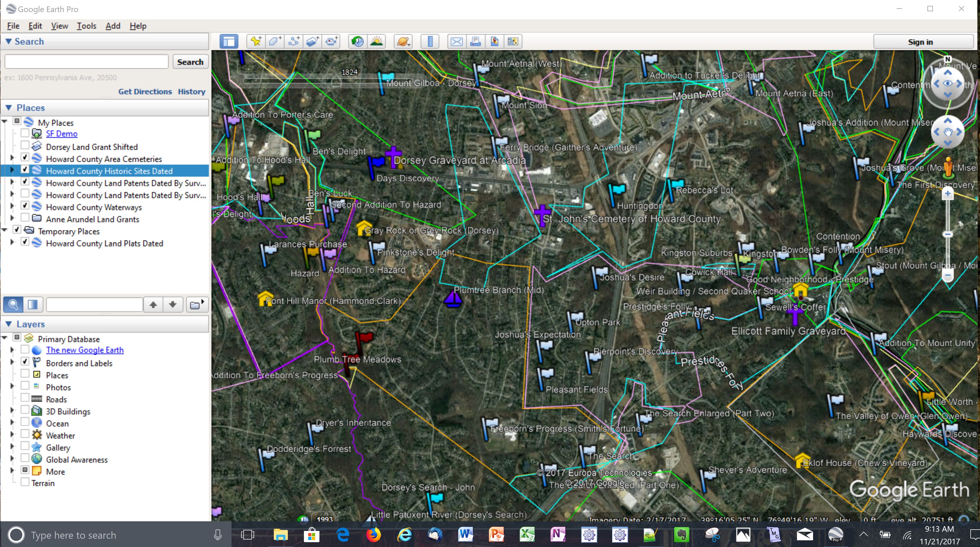The image size is (980, 547).
Task: View in Google Maps toolbar icon
Action: tap(513, 42)
